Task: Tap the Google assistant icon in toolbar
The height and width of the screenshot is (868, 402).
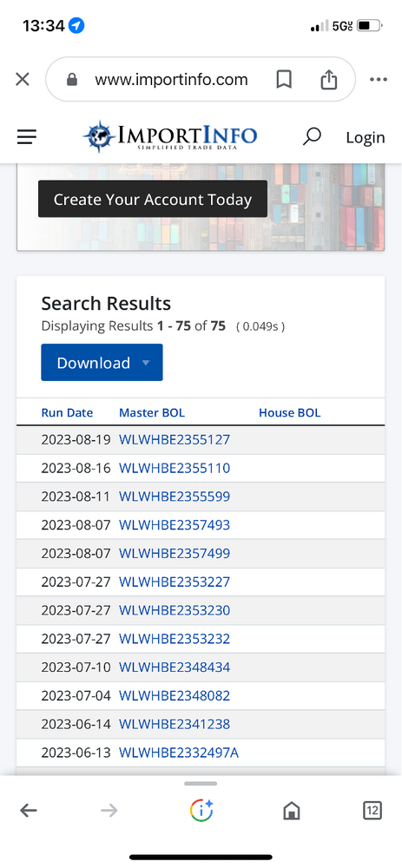Action: [x=201, y=811]
